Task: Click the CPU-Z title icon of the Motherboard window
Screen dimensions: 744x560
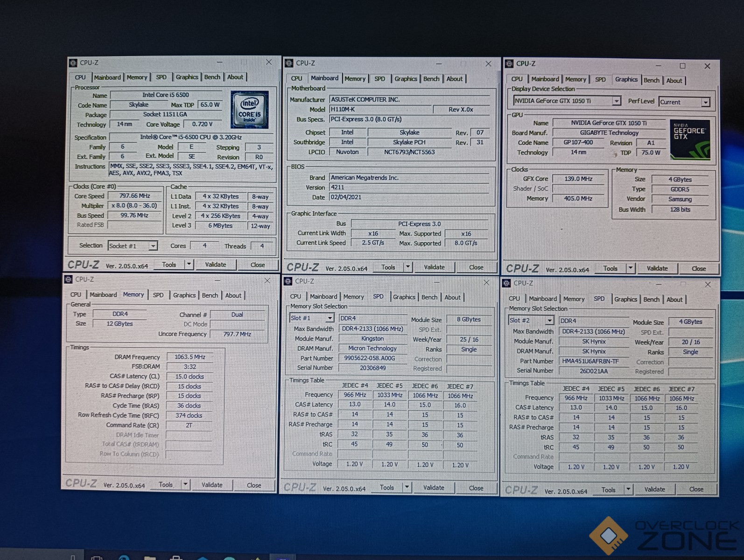Action: point(289,63)
